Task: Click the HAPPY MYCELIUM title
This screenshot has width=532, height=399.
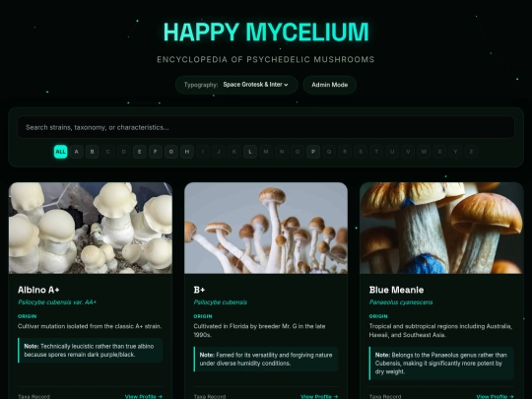Action: coord(266,33)
